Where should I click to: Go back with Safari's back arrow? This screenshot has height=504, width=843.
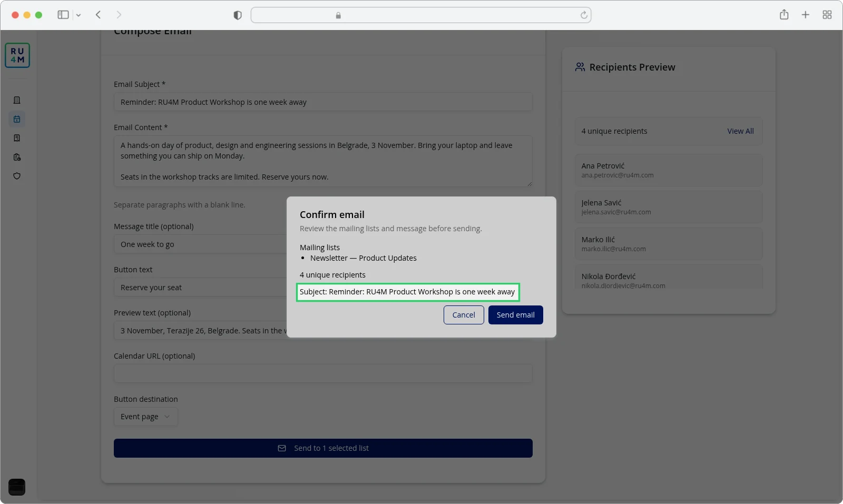coord(98,15)
